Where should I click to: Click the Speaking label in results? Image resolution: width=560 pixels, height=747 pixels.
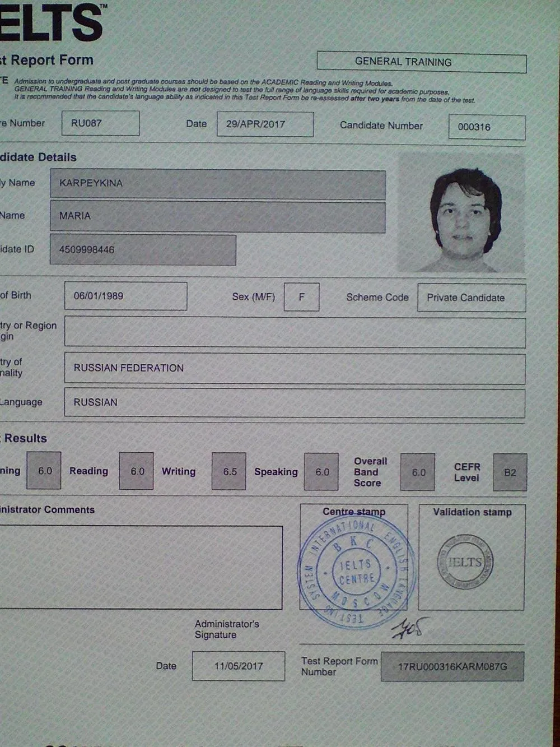click(276, 472)
